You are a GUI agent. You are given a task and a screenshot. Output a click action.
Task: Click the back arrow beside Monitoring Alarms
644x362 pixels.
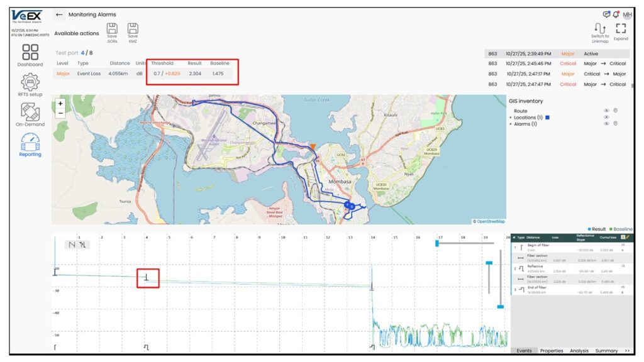pos(59,14)
